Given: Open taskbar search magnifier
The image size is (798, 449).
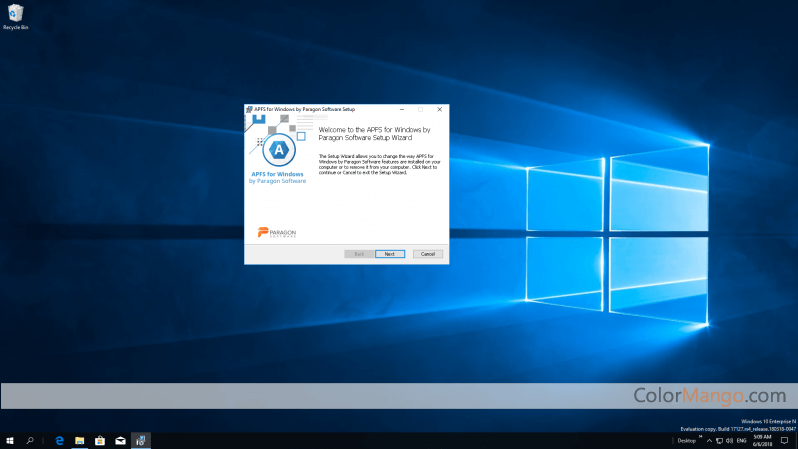Looking at the screenshot, I should point(31,440).
